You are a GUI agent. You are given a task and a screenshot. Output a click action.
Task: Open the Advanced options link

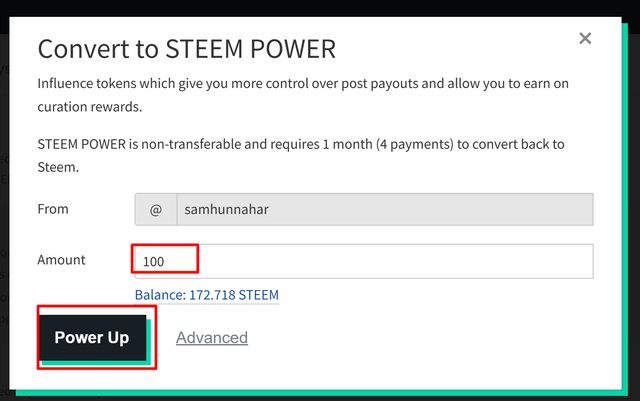coord(212,337)
